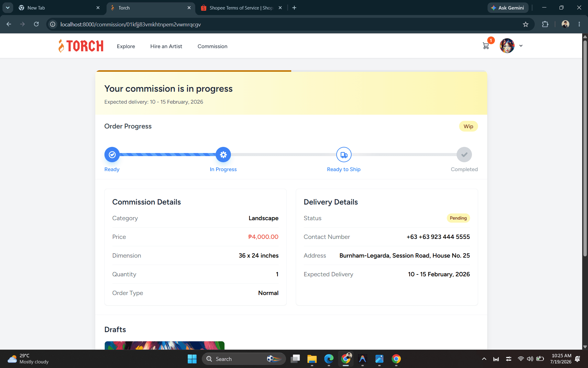
Task: Go to Hire an Artist page
Action: click(166, 46)
